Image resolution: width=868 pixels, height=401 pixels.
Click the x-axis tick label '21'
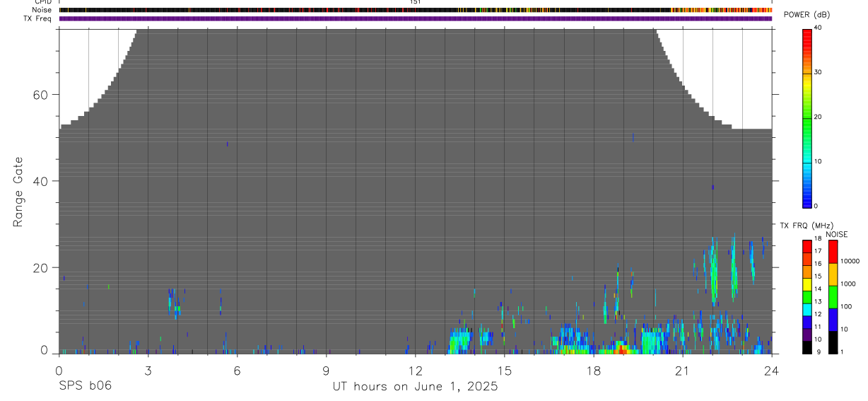(683, 371)
